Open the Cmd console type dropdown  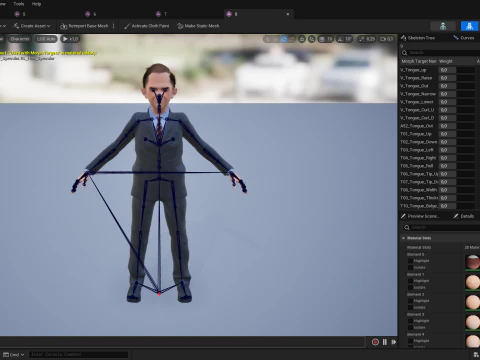[14, 355]
